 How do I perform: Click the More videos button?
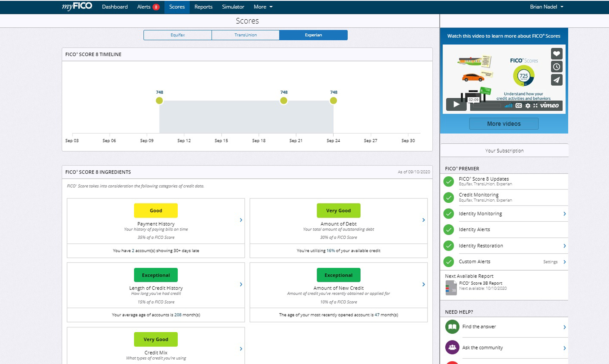click(x=504, y=124)
